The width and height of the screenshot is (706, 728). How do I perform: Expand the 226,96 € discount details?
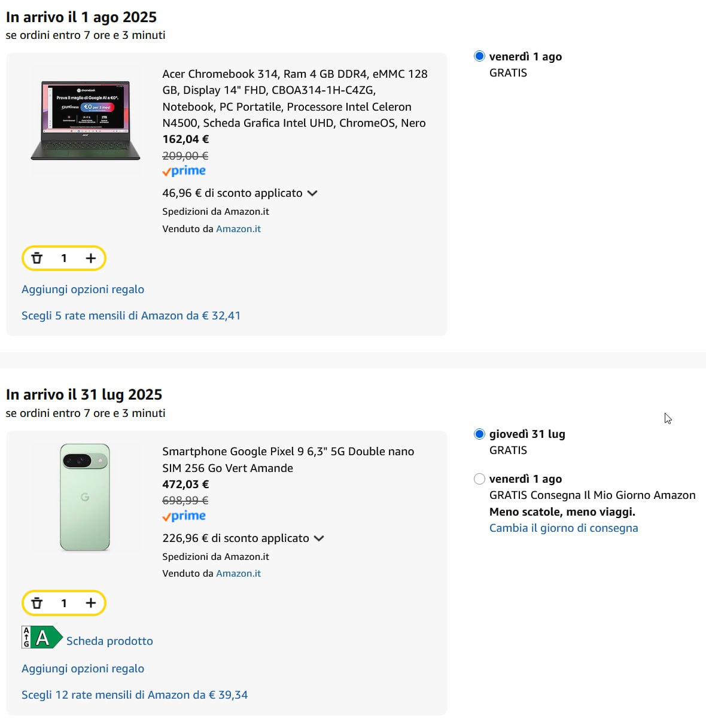(x=319, y=538)
